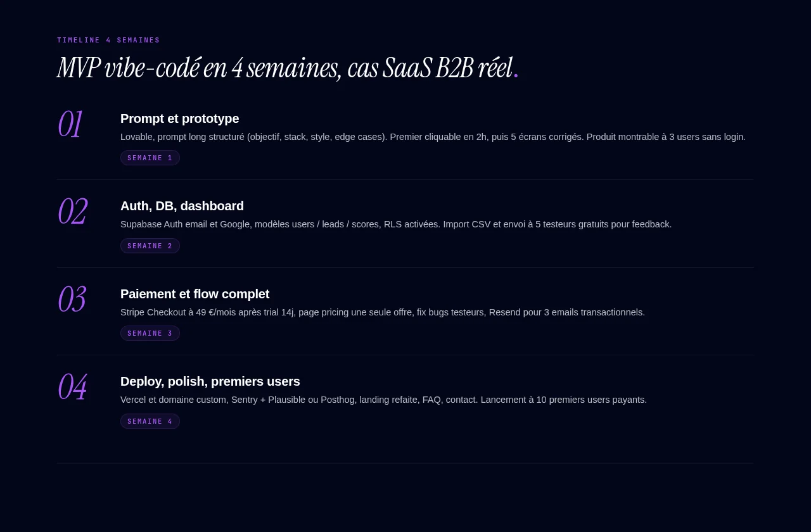This screenshot has height=532, width=811.
Task: Open the Prompt et prototype heading
Action: (180, 118)
